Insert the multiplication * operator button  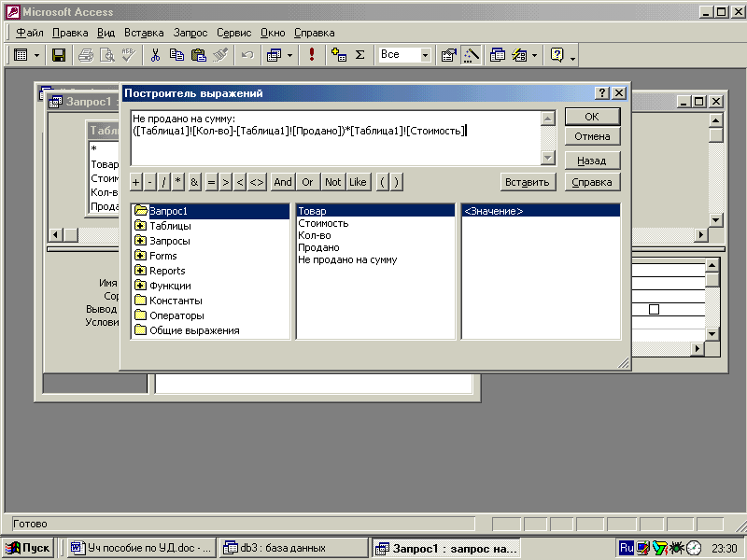coord(178,182)
